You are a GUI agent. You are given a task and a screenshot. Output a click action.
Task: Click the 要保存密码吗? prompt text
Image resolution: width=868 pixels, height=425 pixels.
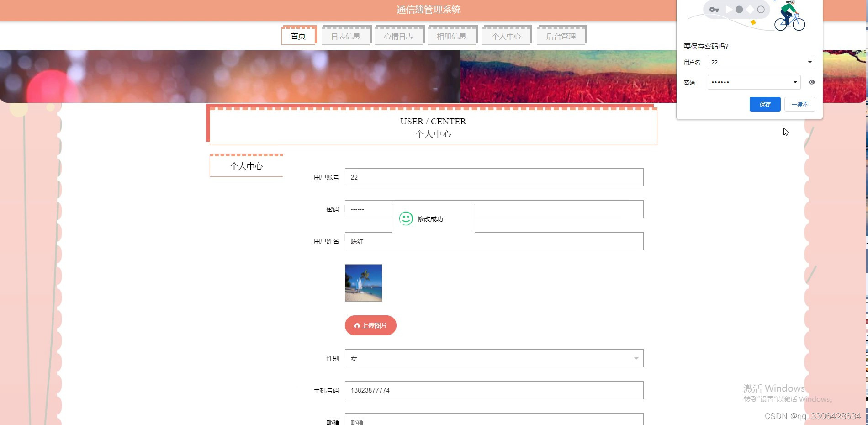(x=706, y=46)
